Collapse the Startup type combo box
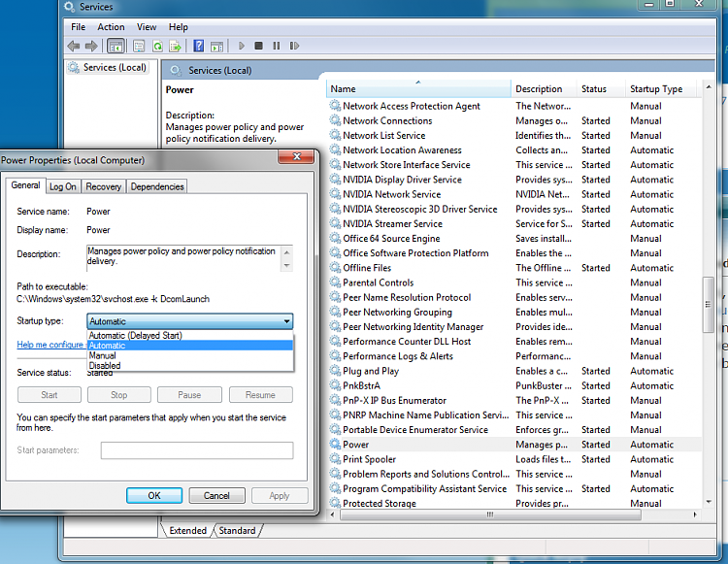This screenshot has height=564, width=728. [286, 320]
